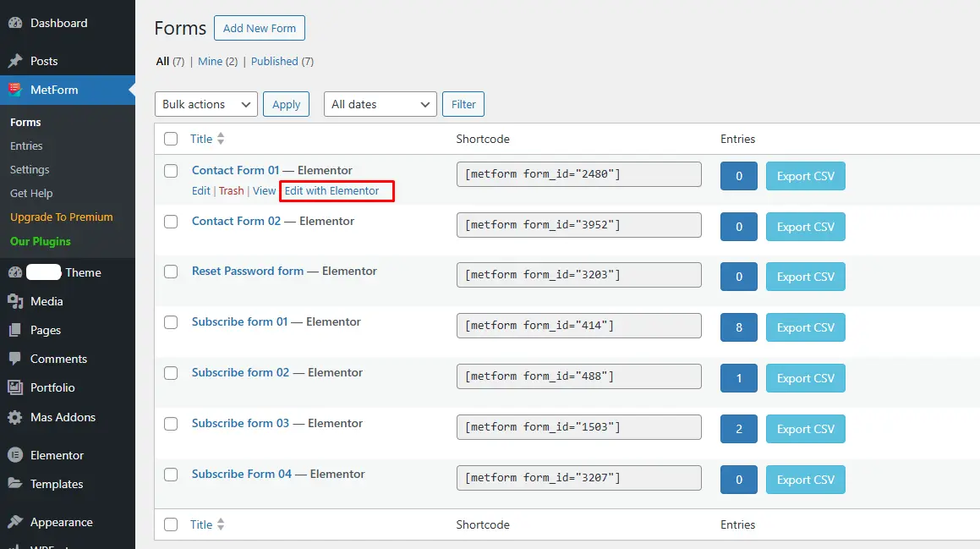Open Reset Password form title link
The height and width of the screenshot is (549, 980).
pos(248,271)
